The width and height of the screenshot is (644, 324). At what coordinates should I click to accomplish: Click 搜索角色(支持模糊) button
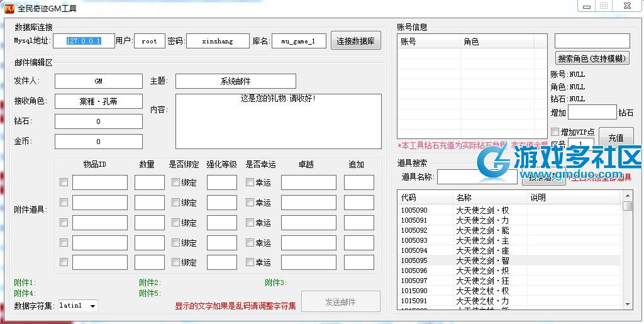click(x=592, y=59)
